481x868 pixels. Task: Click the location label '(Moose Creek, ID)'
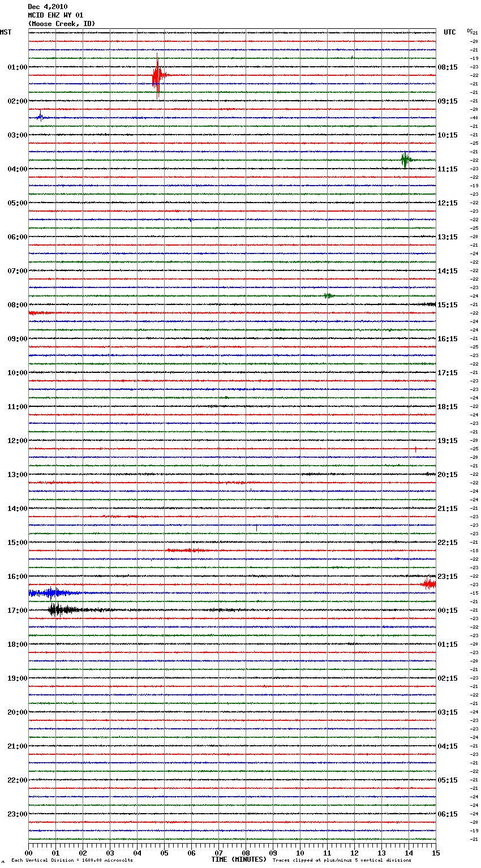[61, 24]
